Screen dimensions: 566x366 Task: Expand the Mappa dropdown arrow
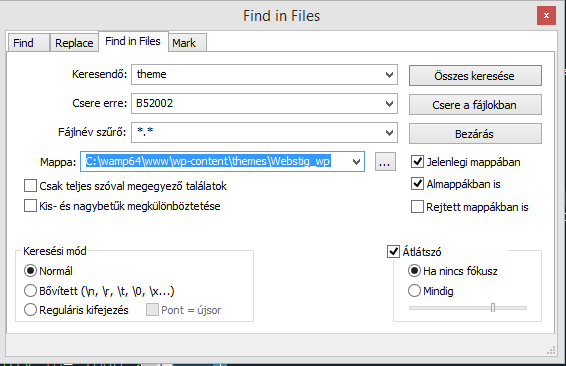click(x=356, y=162)
